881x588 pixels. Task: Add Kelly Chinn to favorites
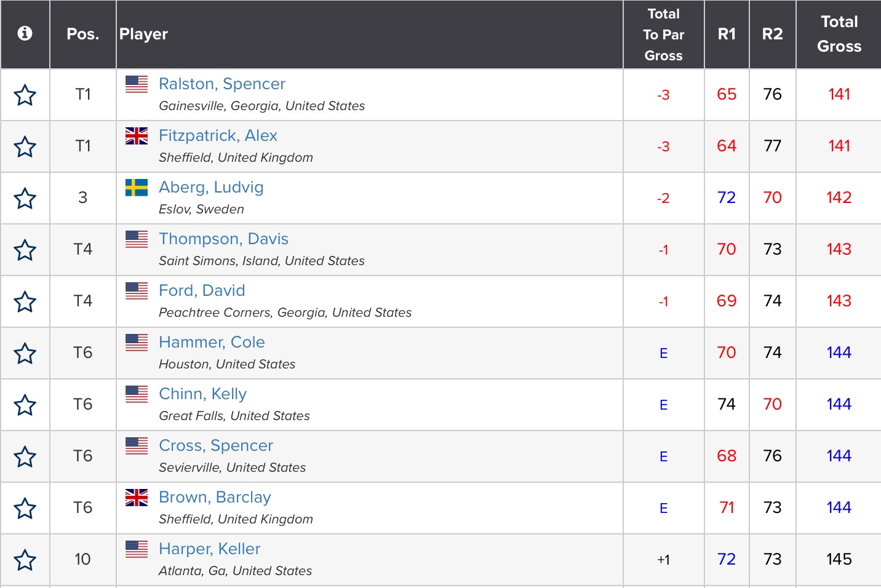tap(25, 405)
